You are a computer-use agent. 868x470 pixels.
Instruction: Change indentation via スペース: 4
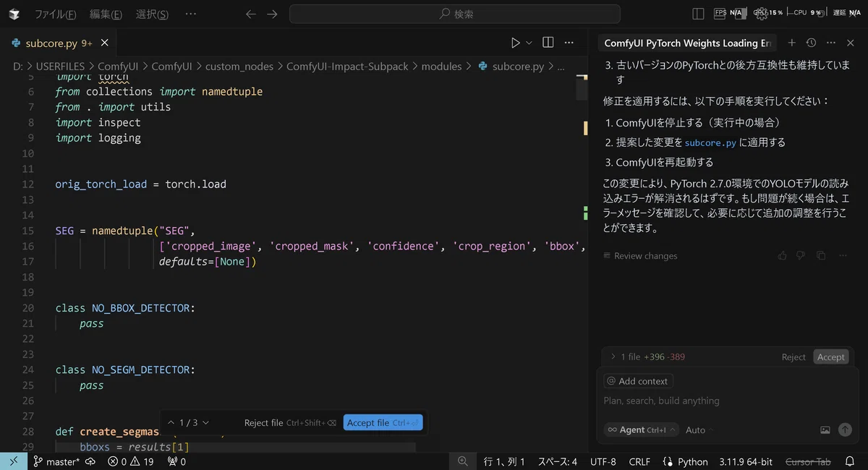coord(557,461)
